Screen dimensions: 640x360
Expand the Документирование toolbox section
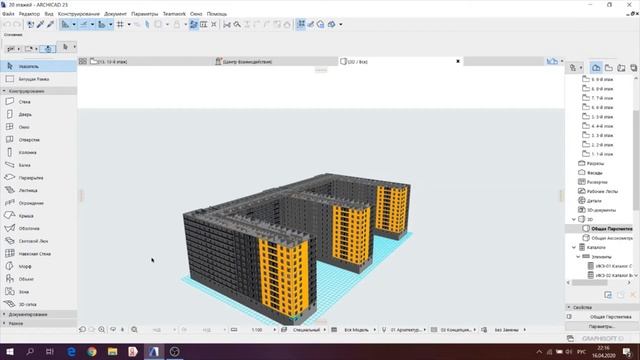38,314
